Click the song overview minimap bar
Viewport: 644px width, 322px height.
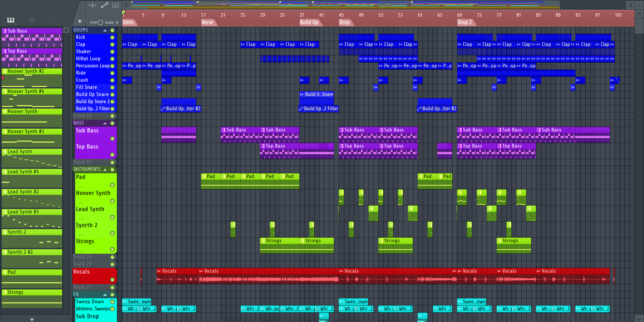tap(345, 5)
